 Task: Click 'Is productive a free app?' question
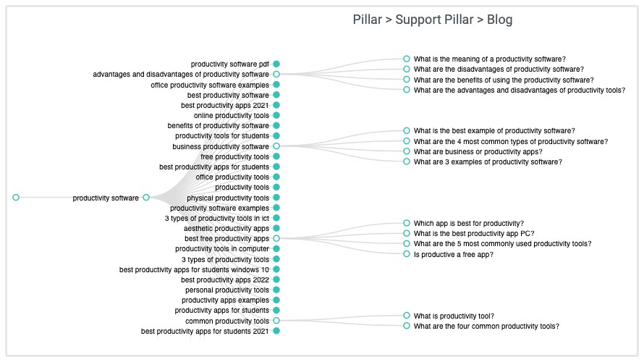pyautogui.click(x=407, y=254)
